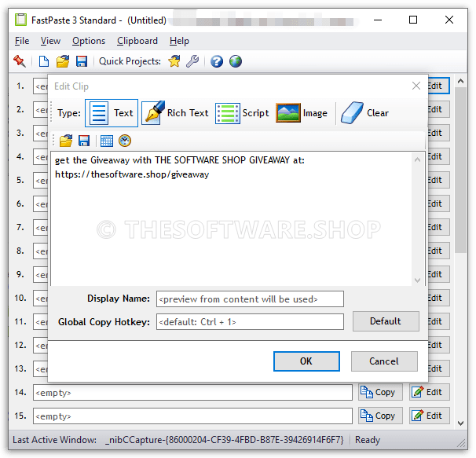Click the main clip list scrollbar thumb
476x458 pixels.
pos(460,170)
